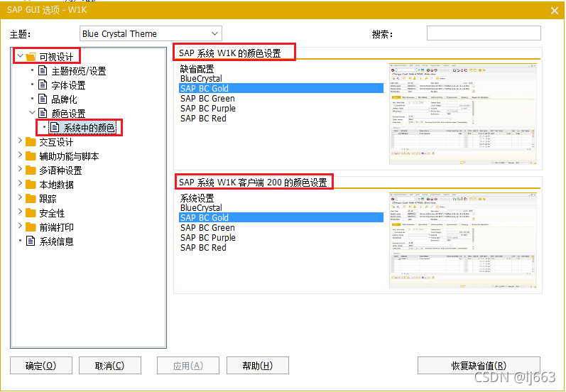Click the 颜色设置 document icon
The height and width of the screenshot is (392, 566).
tap(43, 113)
